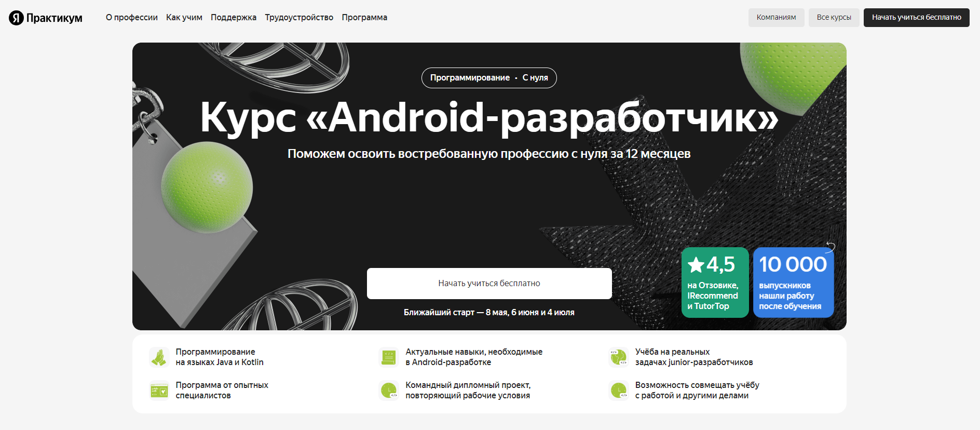980x430 pixels.
Task: Click the white 'Начать учиться бесплатно' hero button
Action: click(x=489, y=284)
